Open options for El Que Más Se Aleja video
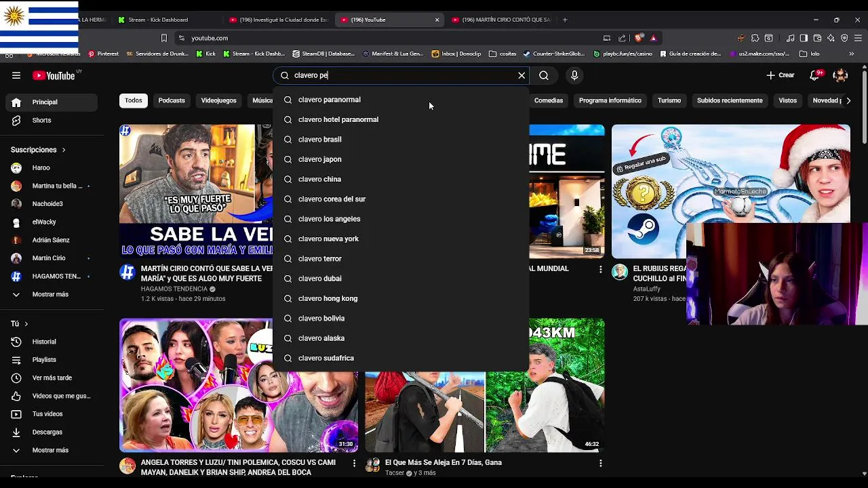This screenshot has width=868, height=488. 600,463
